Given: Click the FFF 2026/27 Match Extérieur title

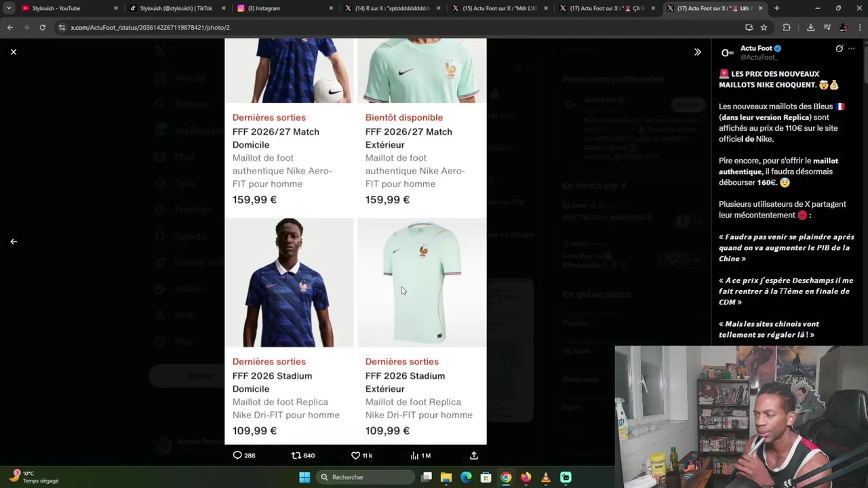Looking at the screenshot, I should pos(408,138).
